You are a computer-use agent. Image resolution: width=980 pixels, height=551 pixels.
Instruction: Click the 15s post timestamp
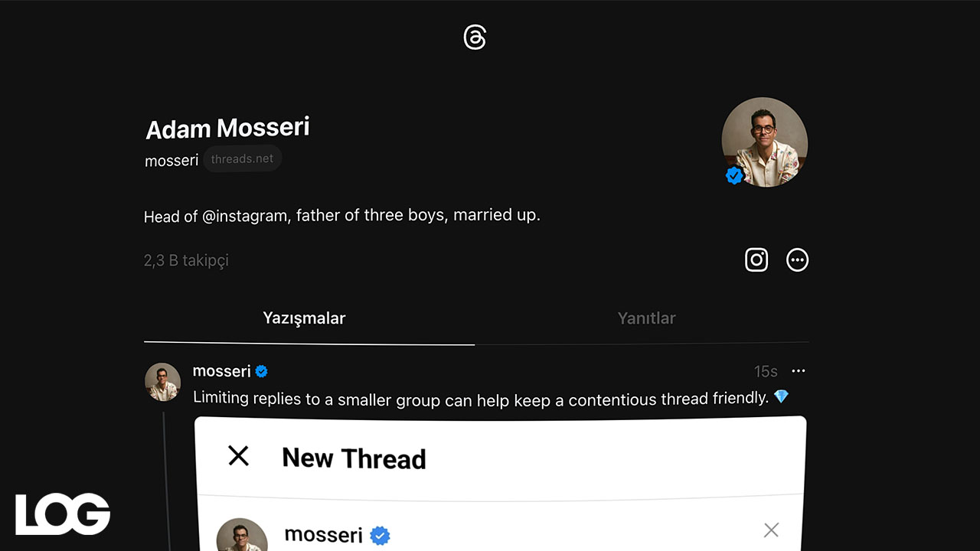766,372
